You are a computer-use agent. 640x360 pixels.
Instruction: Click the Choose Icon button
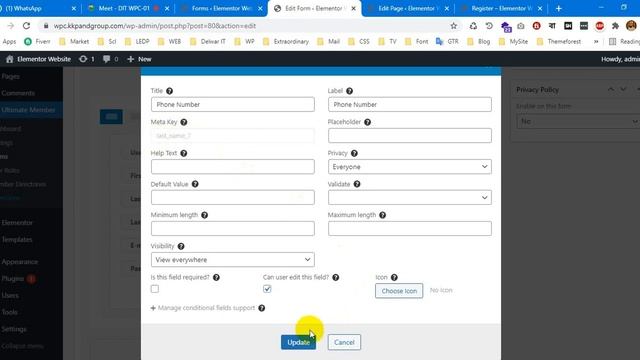click(399, 291)
